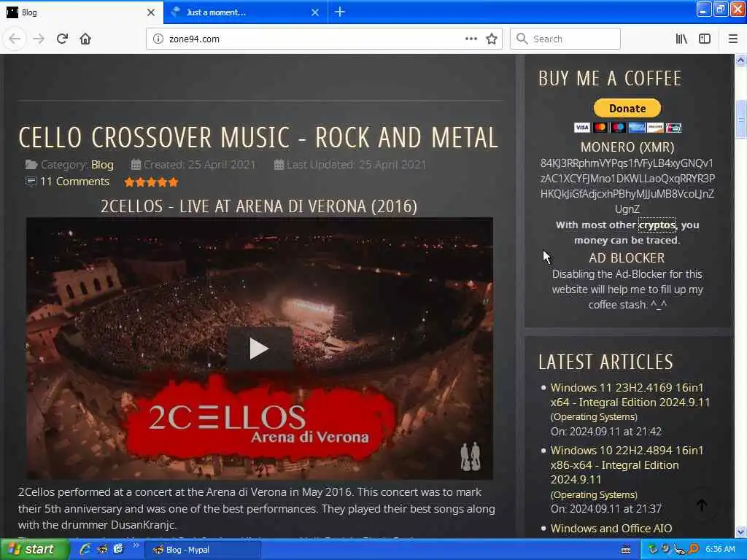Click the 'AD BLOCKER' heading
Screen dimensions: 747x560
pyautogui.click(x=627, y=257)
